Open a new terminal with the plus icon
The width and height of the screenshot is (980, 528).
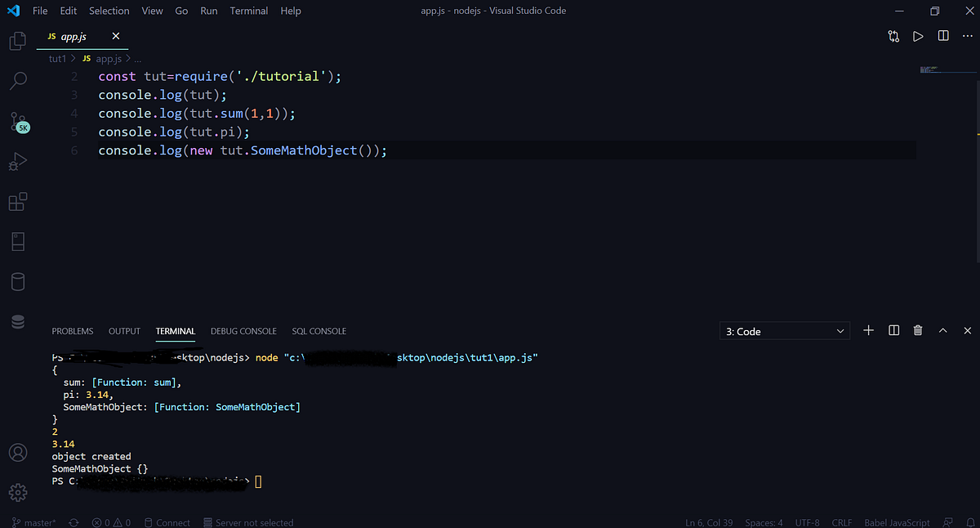868,330
